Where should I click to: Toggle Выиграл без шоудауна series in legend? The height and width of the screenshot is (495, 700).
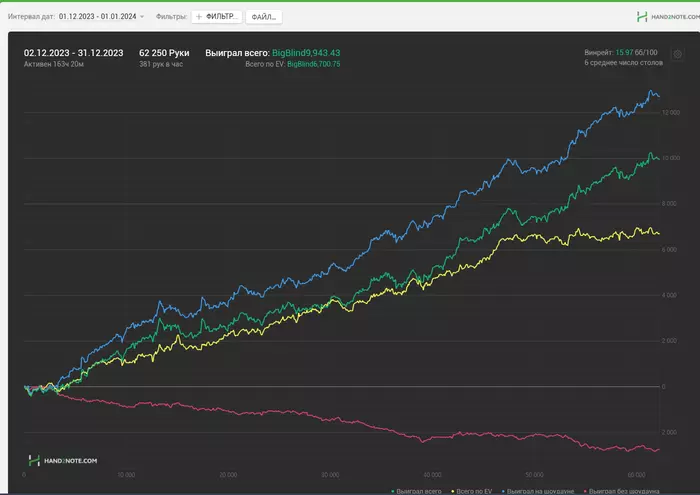(x=624, y=491)
